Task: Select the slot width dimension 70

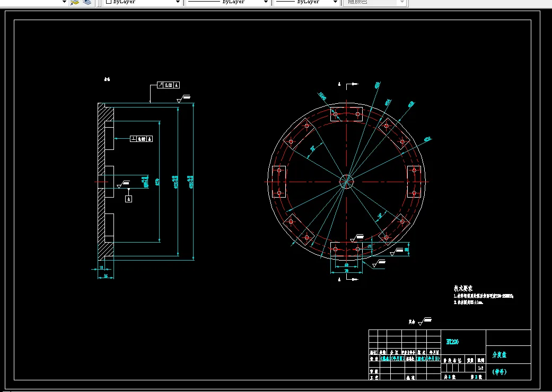Action: pos(346,271)
